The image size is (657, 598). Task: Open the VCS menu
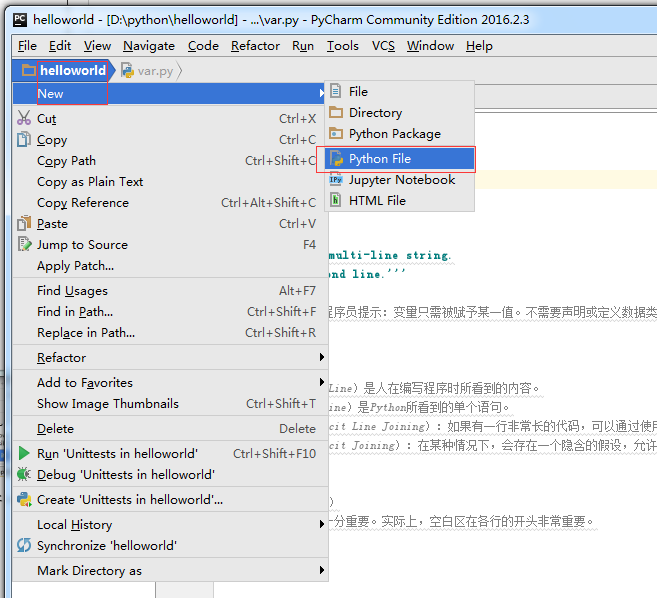(383, 46)
